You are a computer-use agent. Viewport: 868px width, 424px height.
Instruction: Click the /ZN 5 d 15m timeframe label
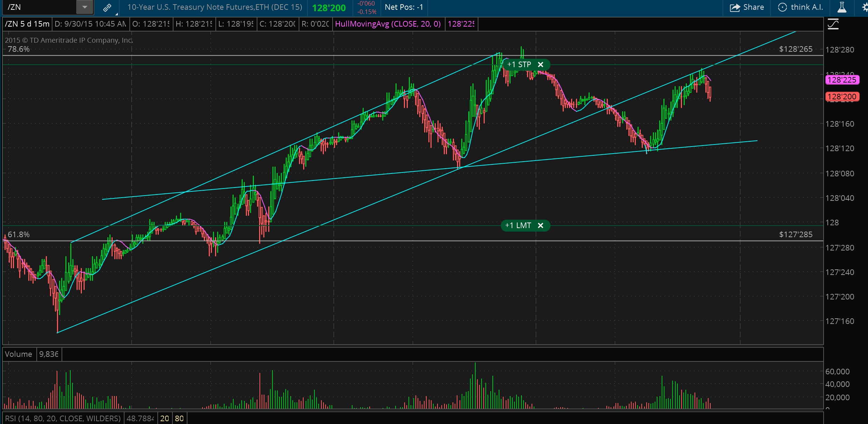click(x=27, y=24)
